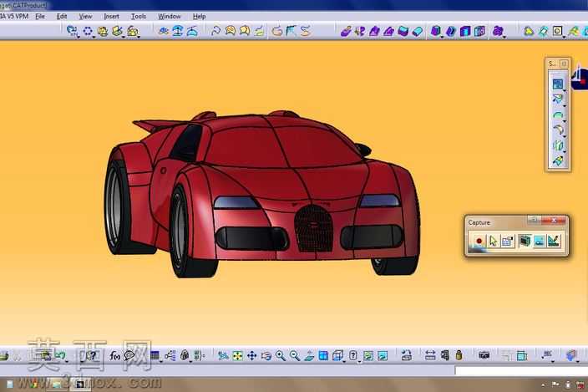Click the blue box solid icon in top toolbar
This screenshot has width=588, height=392.
point(465,31)
